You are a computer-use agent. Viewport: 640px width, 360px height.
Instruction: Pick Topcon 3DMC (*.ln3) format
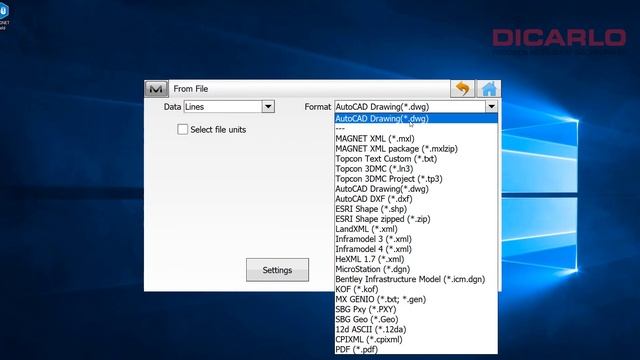pyautogui.click(x=416, y=169)
